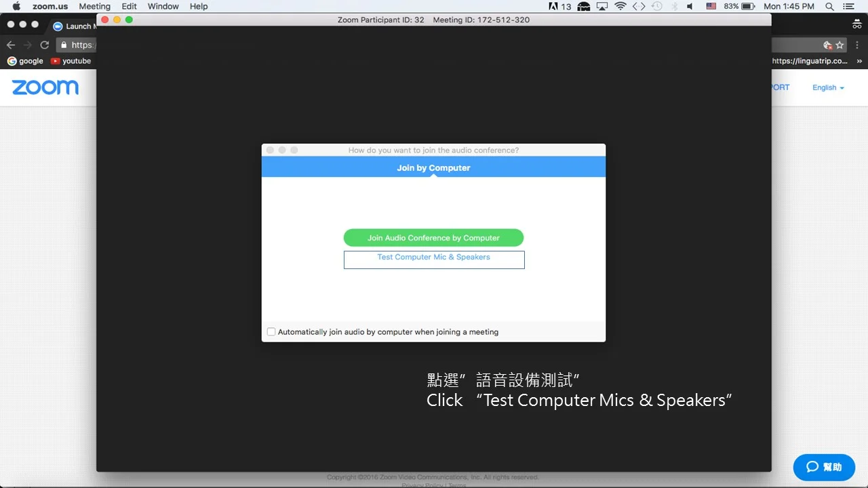
Task: Click the blocked cookies icon in address bar
Action: click(827, 45)
